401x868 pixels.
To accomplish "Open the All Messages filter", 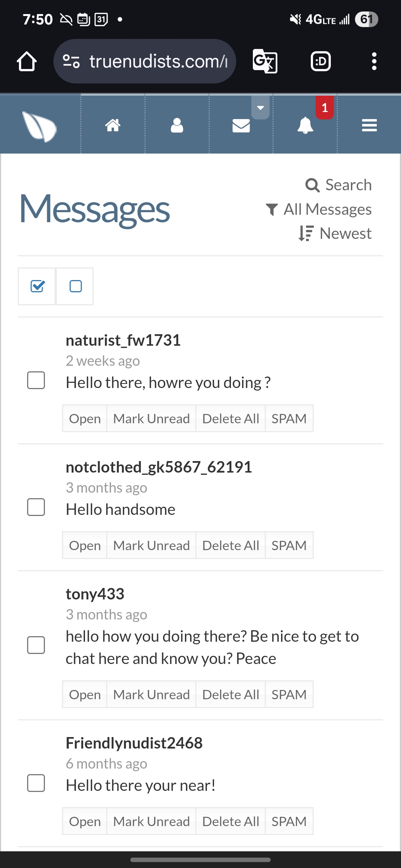I will click(x=319, y=209).
